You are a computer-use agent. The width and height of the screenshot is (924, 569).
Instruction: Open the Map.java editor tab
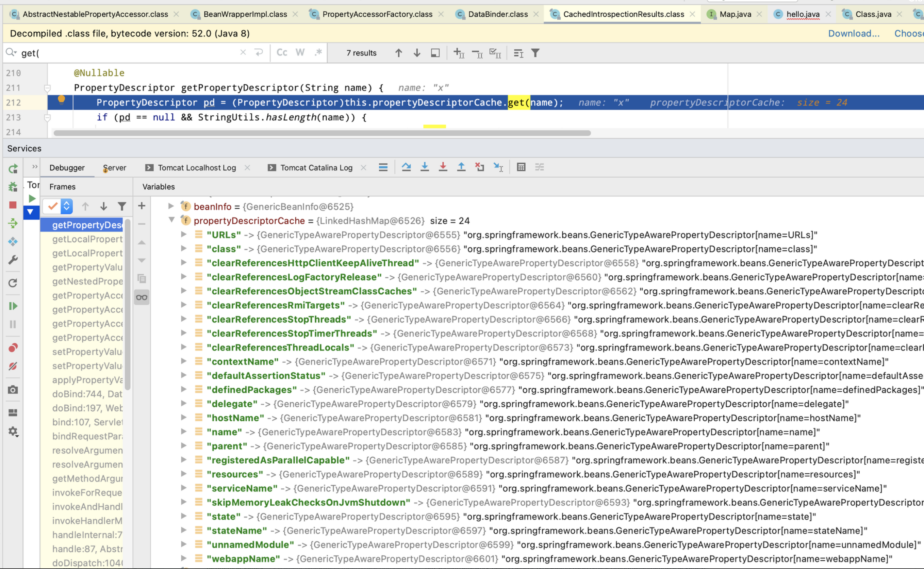click(x=735, y=14)
